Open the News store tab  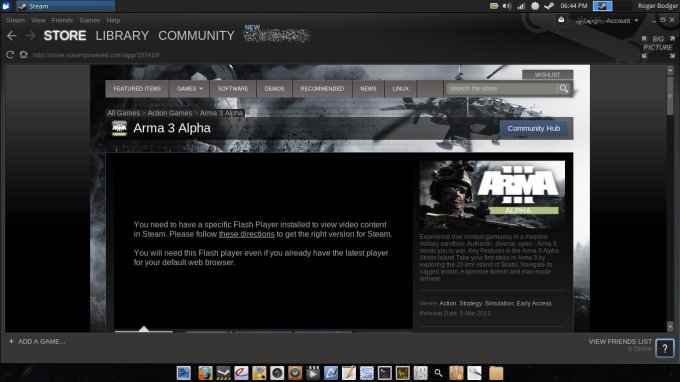368,88
